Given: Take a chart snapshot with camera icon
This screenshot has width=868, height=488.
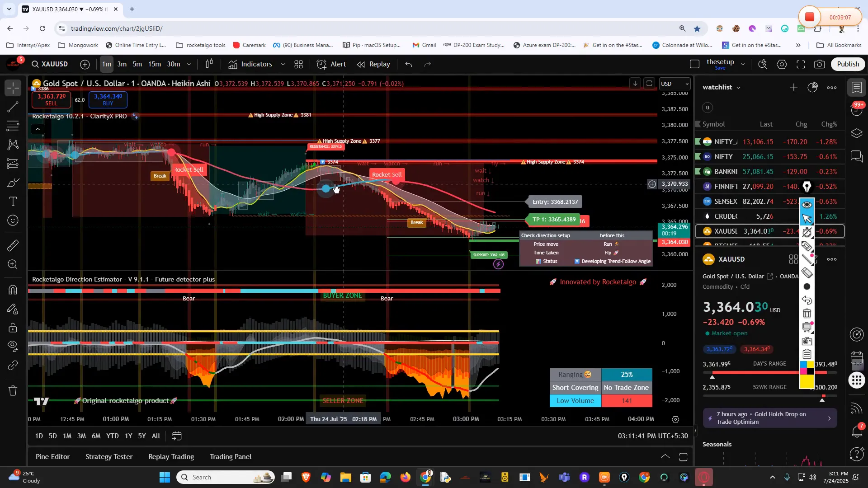Looking at the screenshot, I should (819, 64).
